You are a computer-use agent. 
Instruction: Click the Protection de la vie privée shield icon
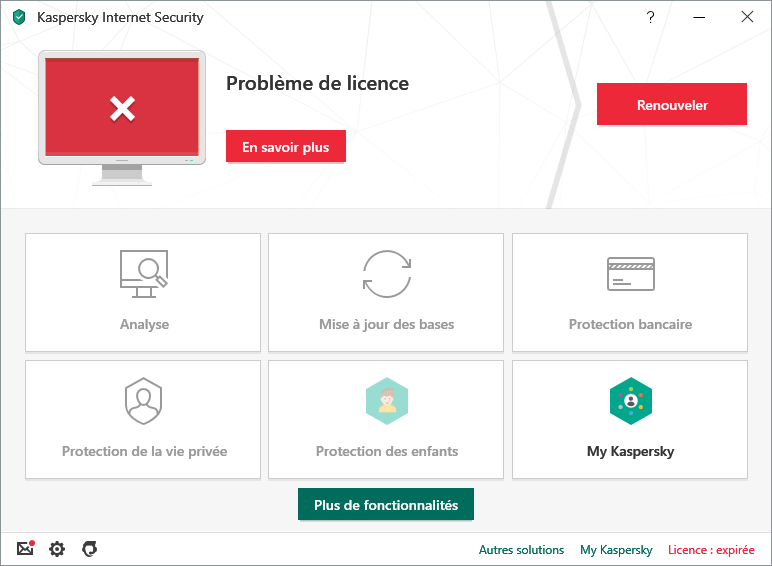143,402
